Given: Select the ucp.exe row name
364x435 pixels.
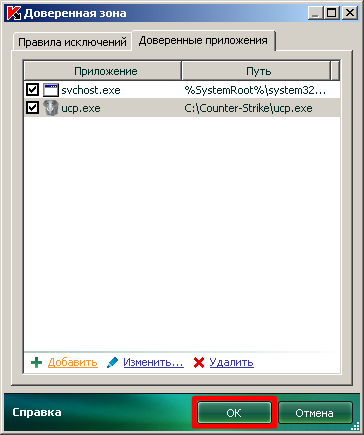Looking at the screenshot, I should 81,108.
